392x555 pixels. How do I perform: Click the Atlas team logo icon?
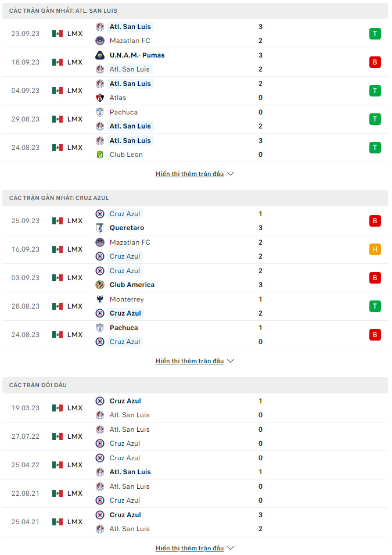pyautogui.click(x=100, y=98)
